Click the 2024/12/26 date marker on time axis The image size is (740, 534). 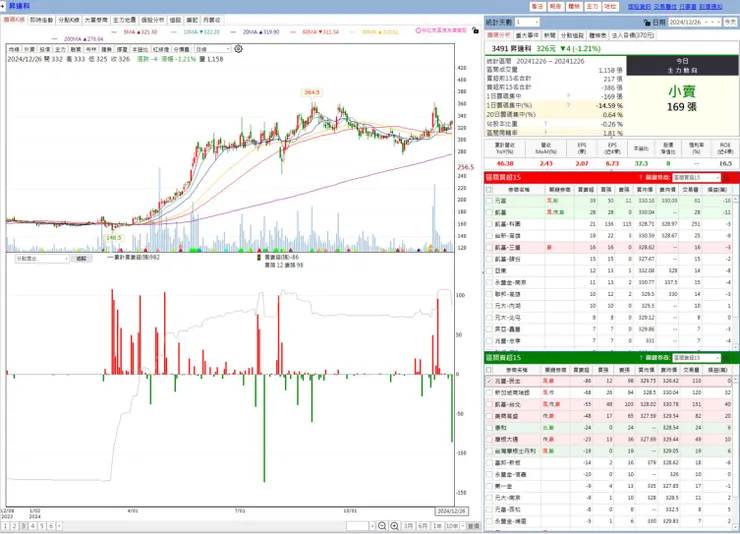click(x=451, y=511)
